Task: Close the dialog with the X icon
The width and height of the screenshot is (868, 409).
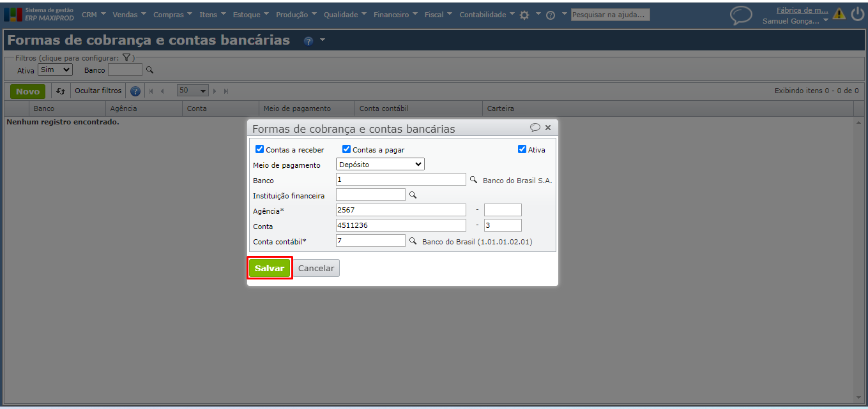Action: click(548, 128)
